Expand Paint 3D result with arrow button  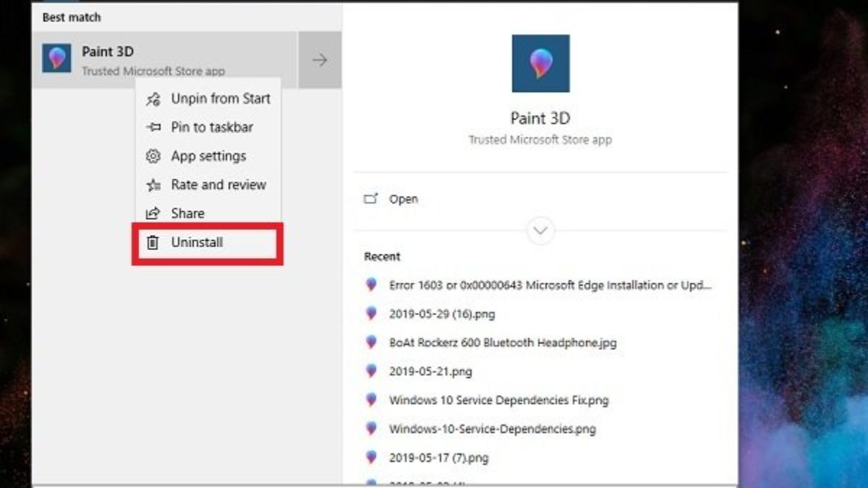pos(320,60)
